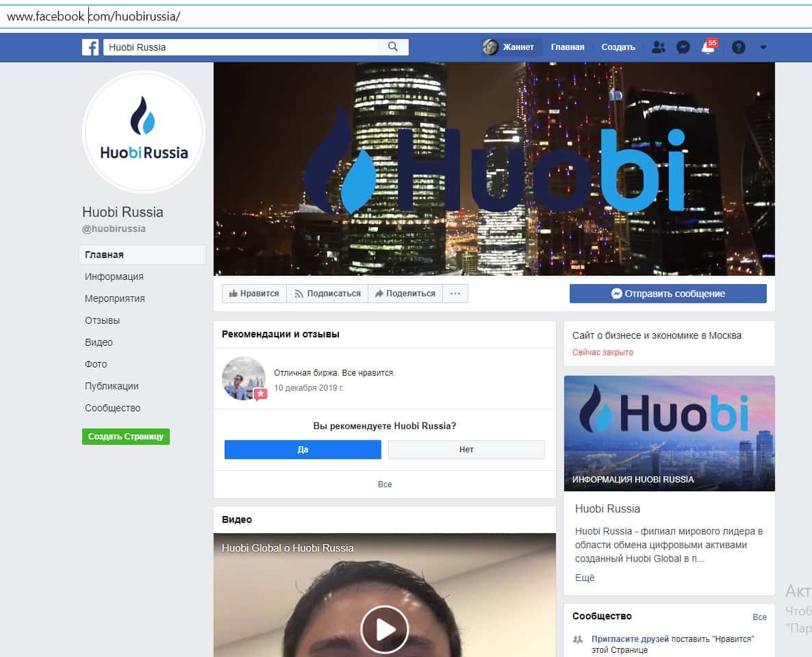Image resolution: width=812 pixels, height=657 pixels.
Task: Click the browser address bar URL
Action: pyautogui.click(x=93, y=16)
